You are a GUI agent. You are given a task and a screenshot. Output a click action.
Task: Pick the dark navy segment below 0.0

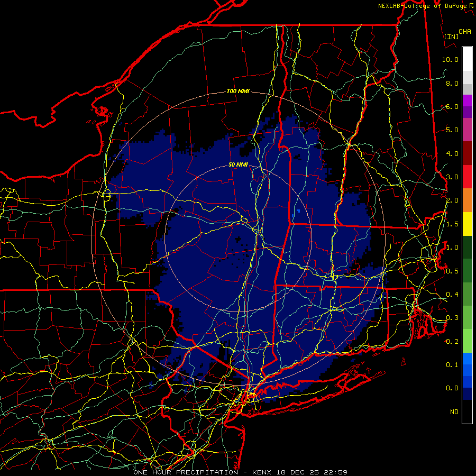click(467, 394)
